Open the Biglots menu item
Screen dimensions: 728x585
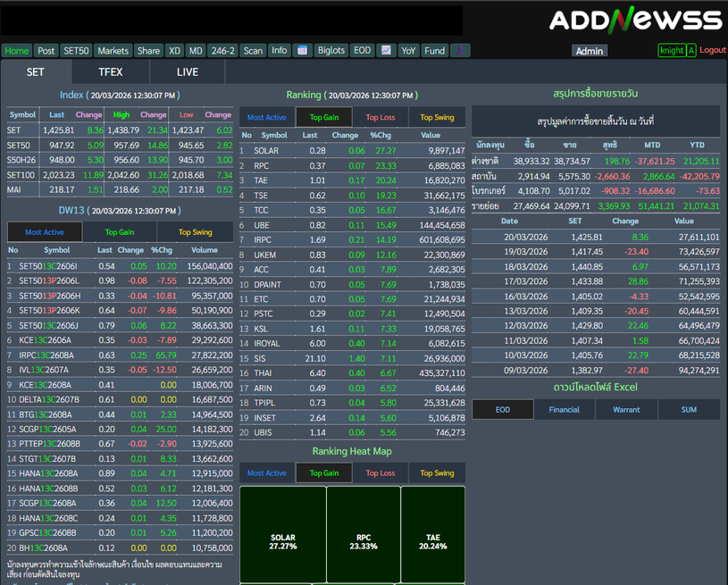(331, 51)
